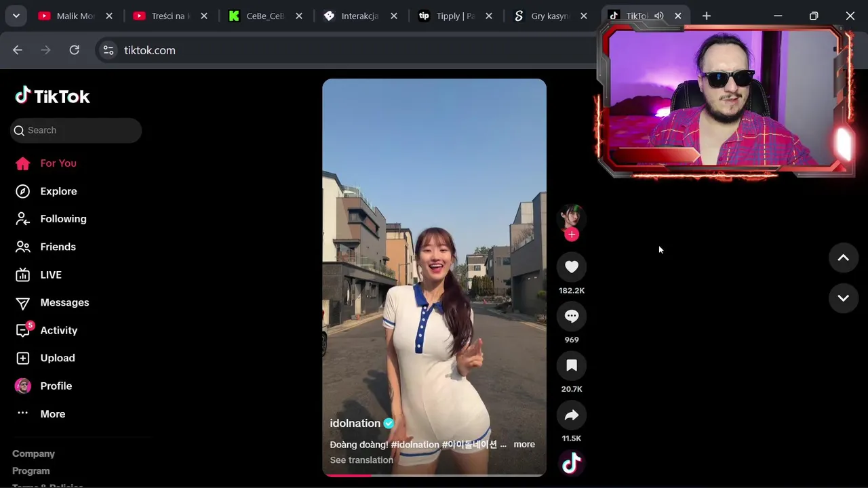Viewport: 868px width, 488px height.
Task: Click the Profile avatar thumbnail in sidebar
Action: coord(23,386)
